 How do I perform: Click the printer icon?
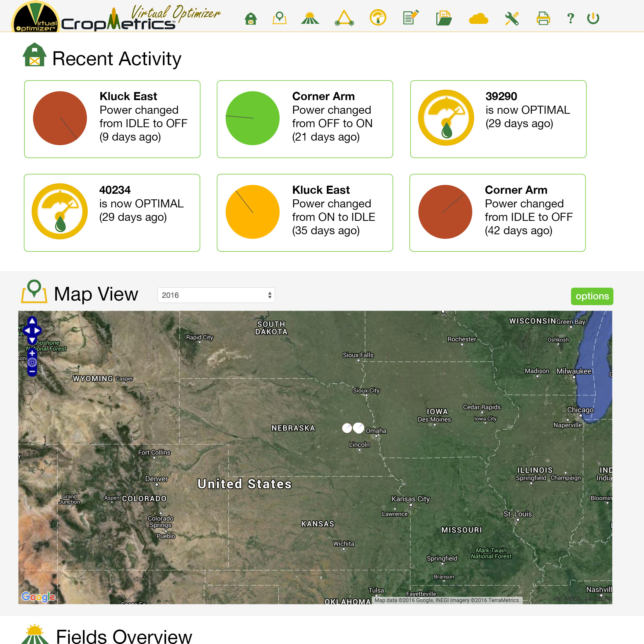pos(543,18)
